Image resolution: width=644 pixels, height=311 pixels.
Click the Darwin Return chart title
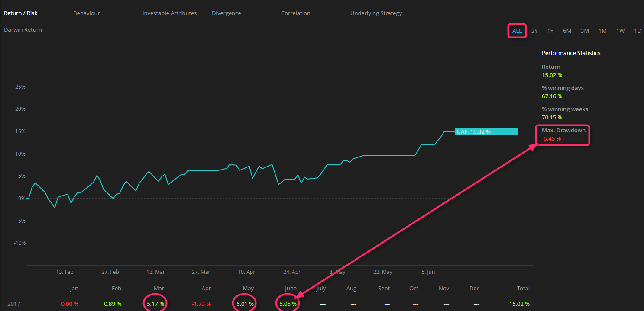click(x=23, y=29)
